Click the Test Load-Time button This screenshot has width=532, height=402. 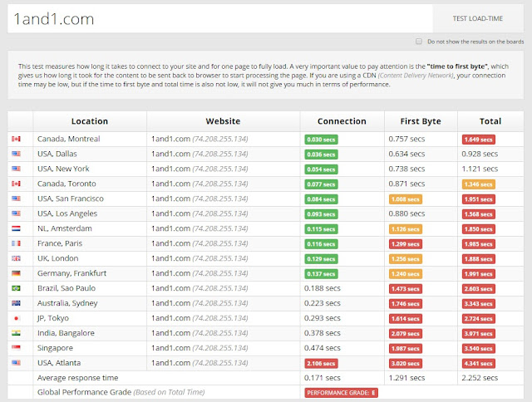[478, 18]
